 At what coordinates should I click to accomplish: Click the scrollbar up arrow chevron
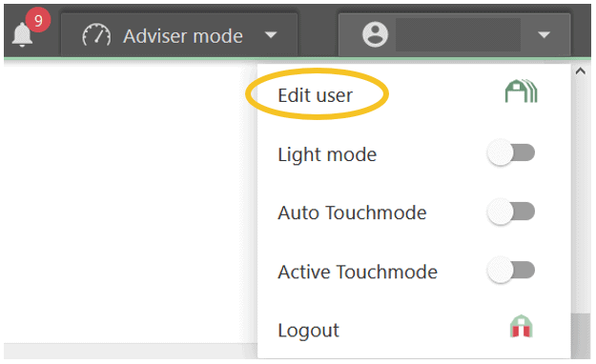click(x=580, y=71)
